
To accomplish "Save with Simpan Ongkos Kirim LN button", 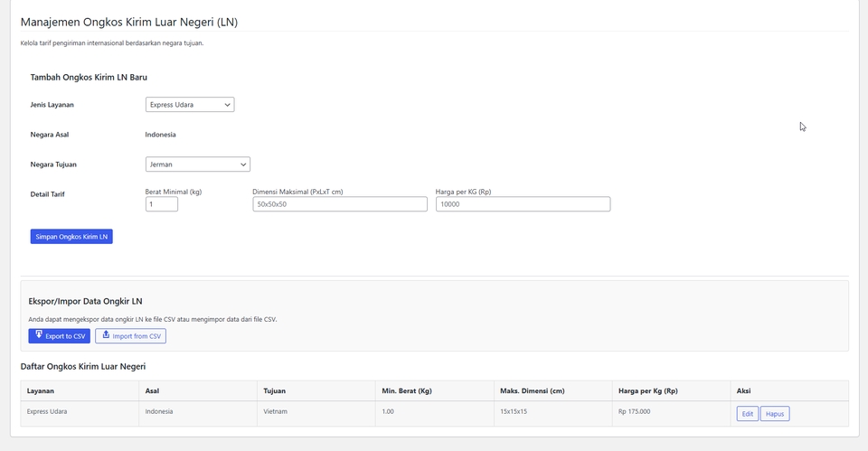I will [71, 236].
